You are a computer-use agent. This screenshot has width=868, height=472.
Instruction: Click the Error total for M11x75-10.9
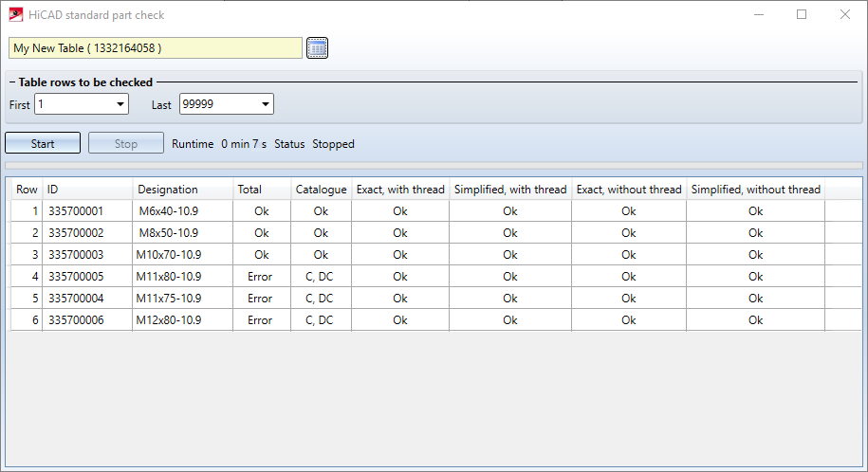click(260, 299)
